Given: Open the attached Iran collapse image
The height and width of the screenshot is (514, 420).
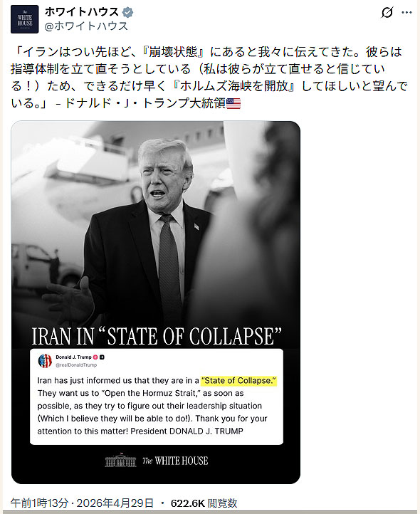Looking at the screenshot, I should tap(156, 303).
